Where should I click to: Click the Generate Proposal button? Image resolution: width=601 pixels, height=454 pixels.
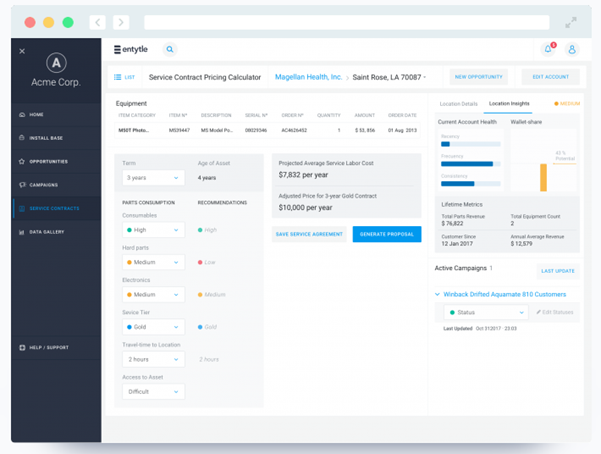tap(386, 234)
